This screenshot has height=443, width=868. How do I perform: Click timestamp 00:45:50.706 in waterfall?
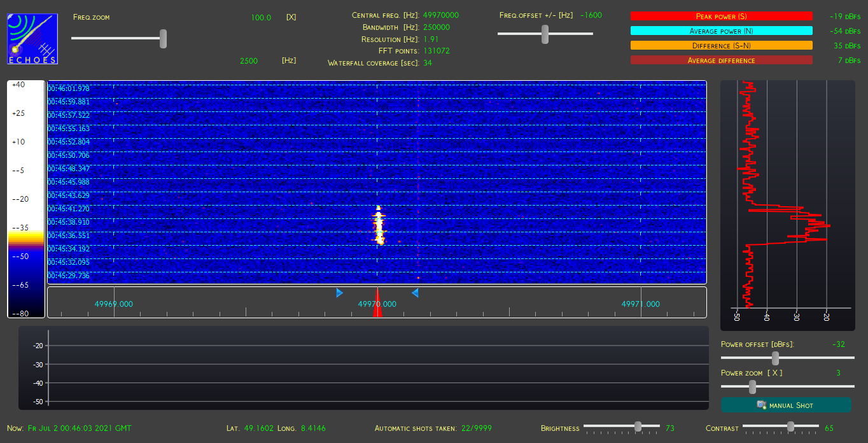pyautogui.click(x=69, y=155)
